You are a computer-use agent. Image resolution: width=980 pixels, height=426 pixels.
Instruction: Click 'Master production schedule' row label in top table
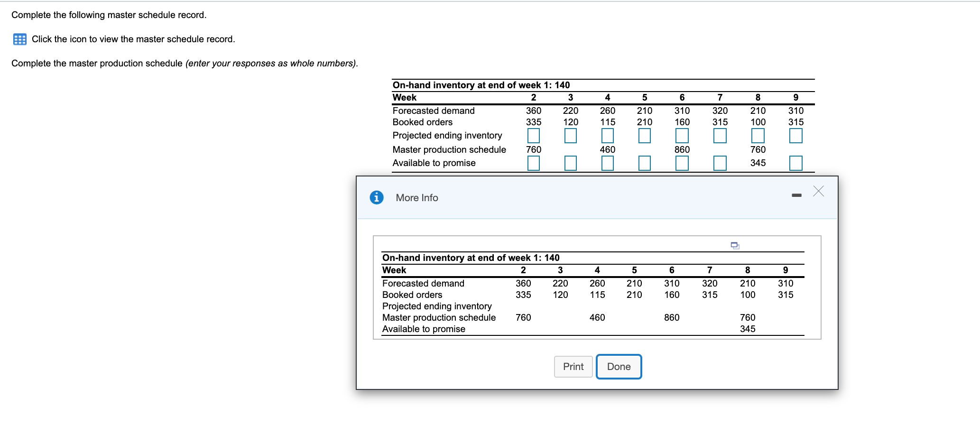click(449, 149)
